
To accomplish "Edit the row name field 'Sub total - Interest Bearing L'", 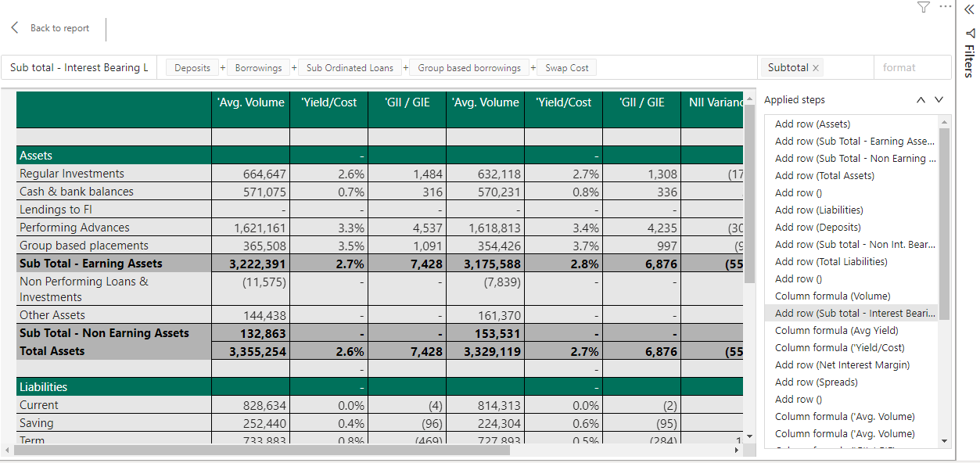I will point(79,68).
